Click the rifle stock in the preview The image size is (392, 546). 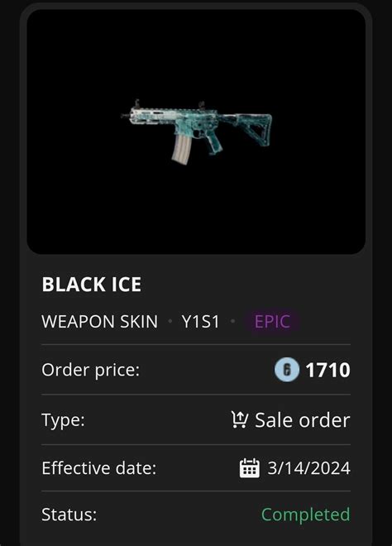click(251, 128)
